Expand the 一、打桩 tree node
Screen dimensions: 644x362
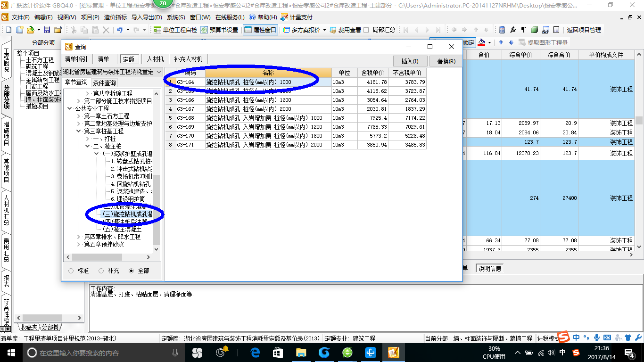coord(88,139)
